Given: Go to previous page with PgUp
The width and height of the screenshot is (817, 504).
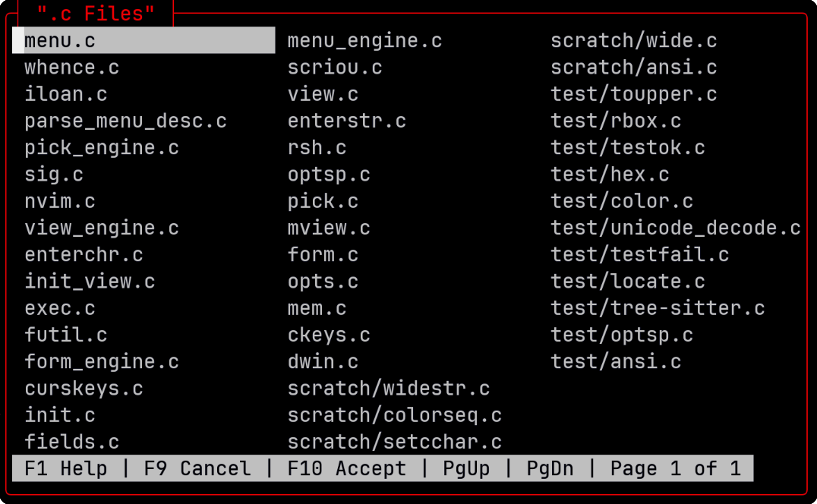Looking at the screenshot, I should pos(466,468).
